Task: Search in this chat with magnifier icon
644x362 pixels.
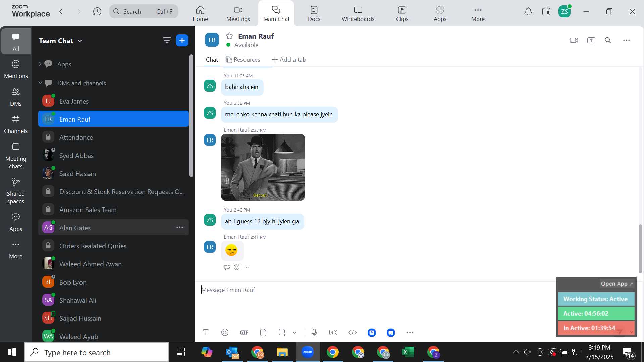Action: point(608,40)
